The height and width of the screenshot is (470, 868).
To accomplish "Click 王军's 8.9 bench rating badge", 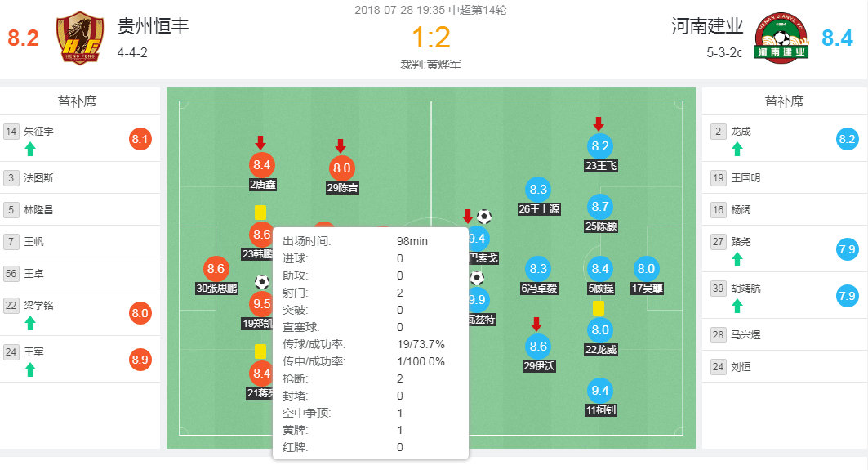I will (140, 359).
